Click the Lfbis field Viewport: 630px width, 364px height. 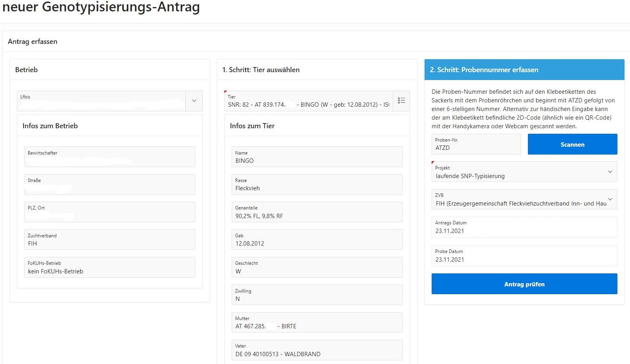coord(101,101)
